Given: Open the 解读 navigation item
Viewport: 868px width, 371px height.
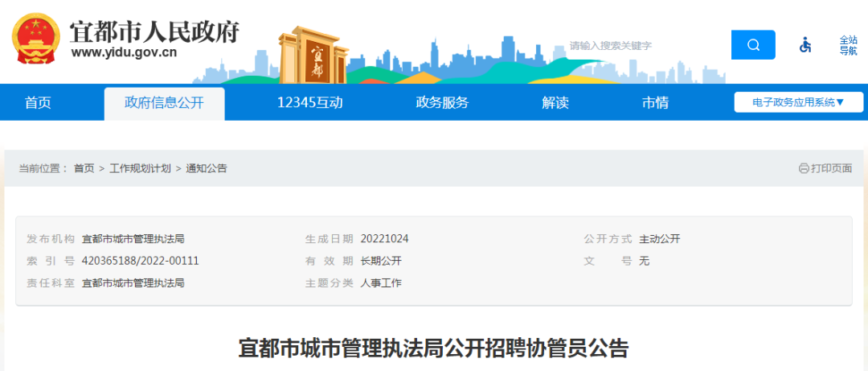Looking at the screenshot, I should tap(555, 103).
